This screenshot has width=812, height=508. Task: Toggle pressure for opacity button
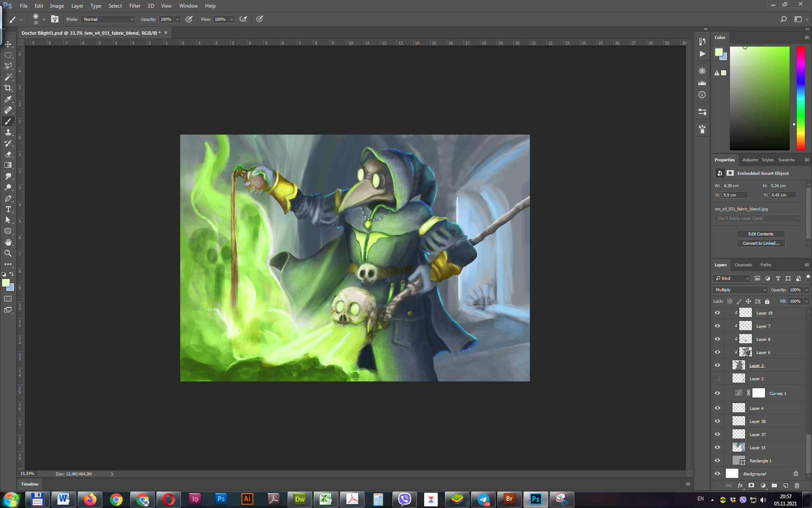coord(189,19)
